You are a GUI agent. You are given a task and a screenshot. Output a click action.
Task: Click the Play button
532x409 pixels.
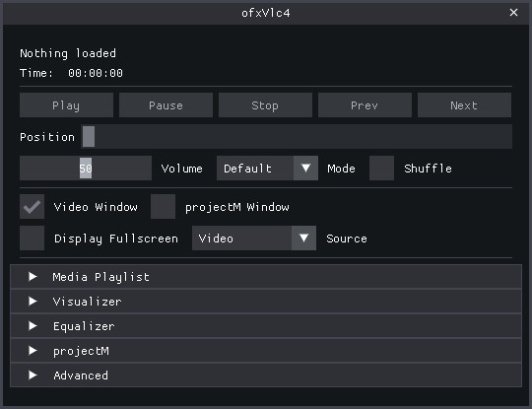point(67,105)
